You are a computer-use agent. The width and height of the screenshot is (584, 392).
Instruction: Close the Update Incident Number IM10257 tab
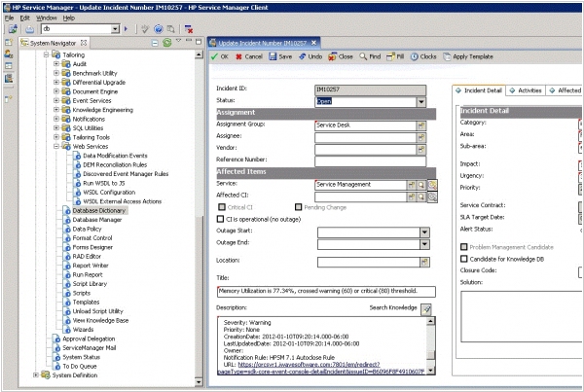tap(313, 43)
